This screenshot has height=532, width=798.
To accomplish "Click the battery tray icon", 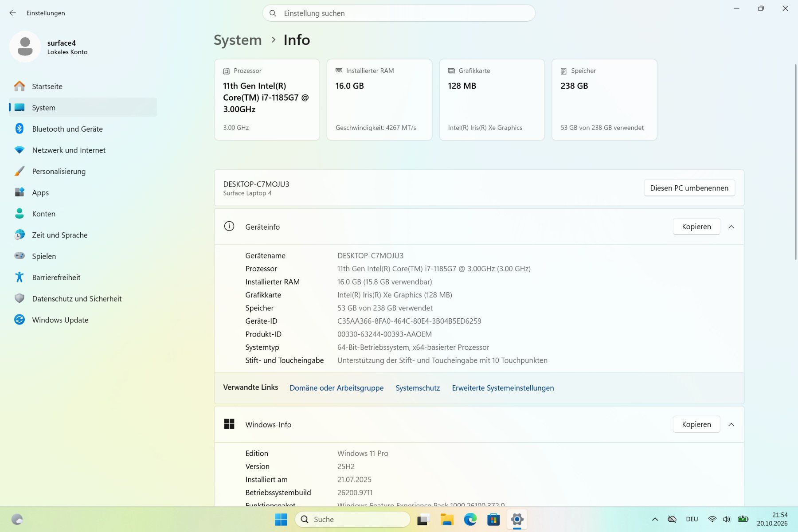I will [743, 519].
